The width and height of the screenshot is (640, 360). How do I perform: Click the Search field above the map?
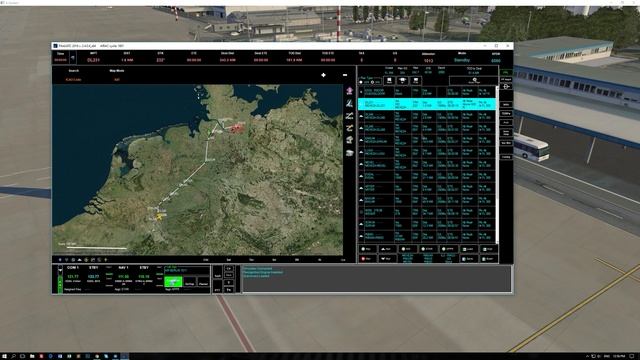point(73,80)
